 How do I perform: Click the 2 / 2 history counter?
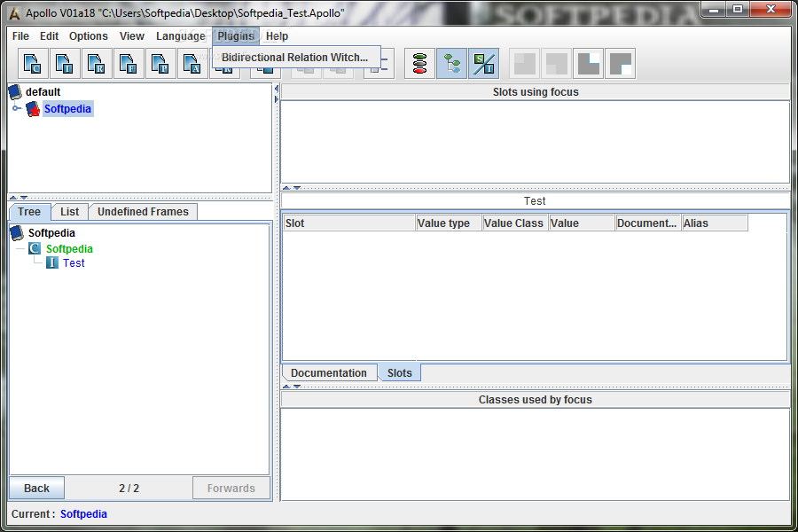point(129,489)
